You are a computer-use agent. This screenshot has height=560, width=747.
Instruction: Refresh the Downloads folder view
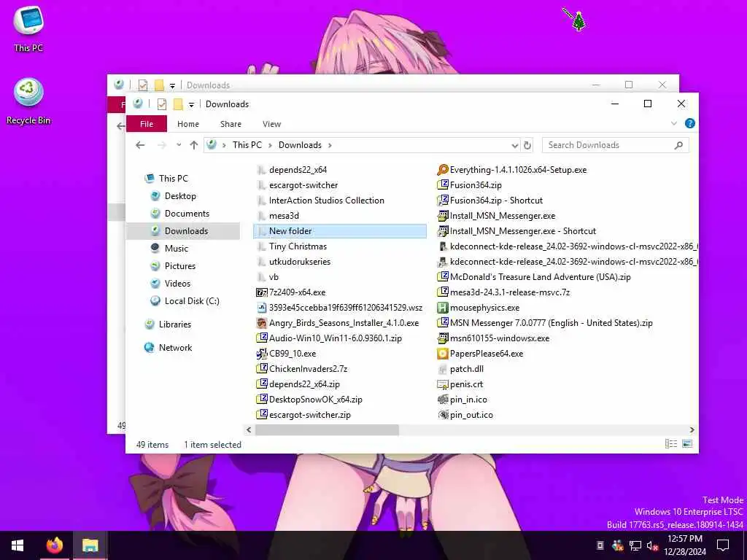tap(527, 145)
